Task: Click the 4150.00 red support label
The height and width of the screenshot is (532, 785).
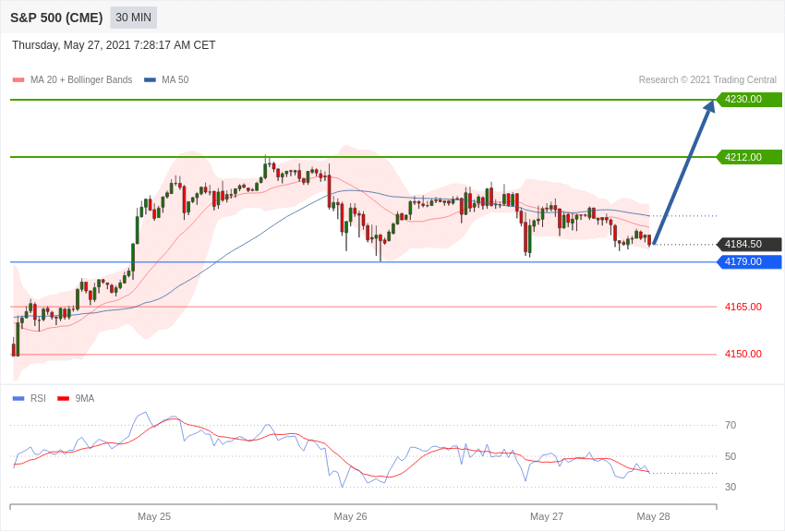Action: [743, 354]
